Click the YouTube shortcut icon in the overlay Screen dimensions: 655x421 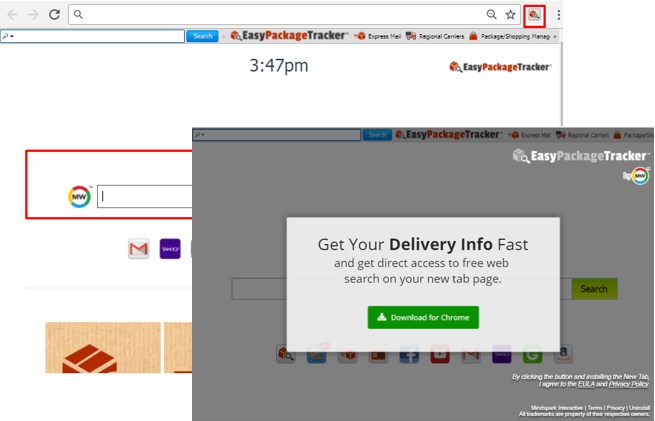[x=440, y=354]
